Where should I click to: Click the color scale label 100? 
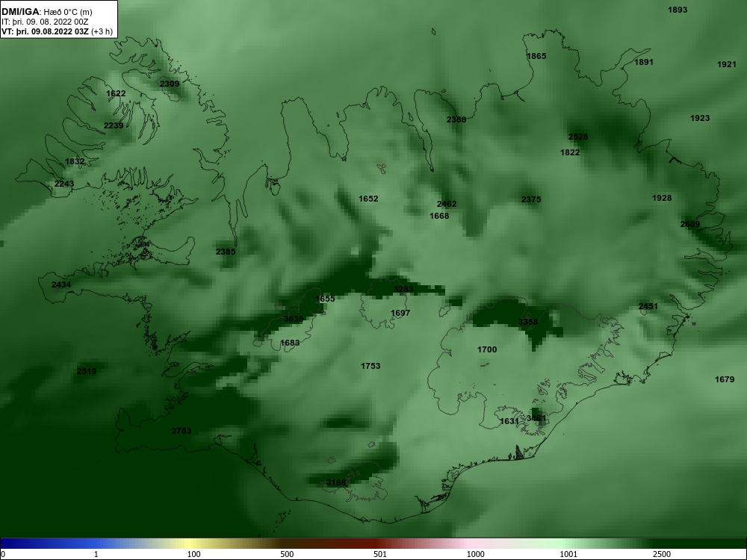(x=194, y=554)
